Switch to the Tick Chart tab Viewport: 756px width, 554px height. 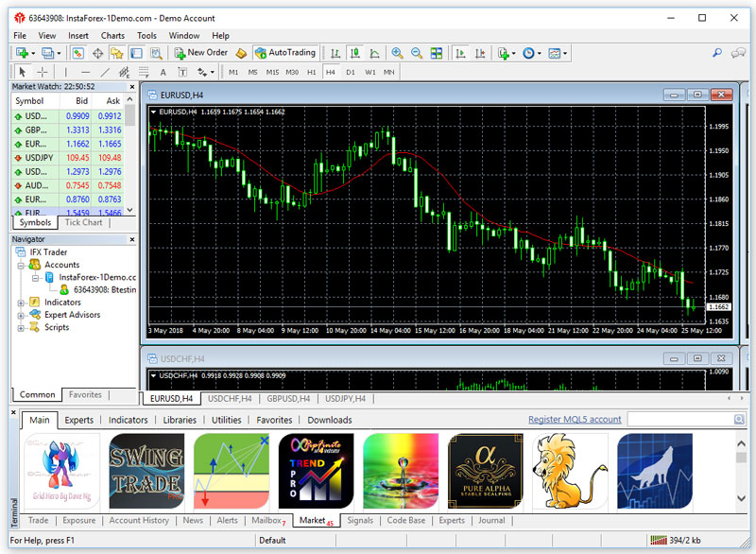click(83, 223)
